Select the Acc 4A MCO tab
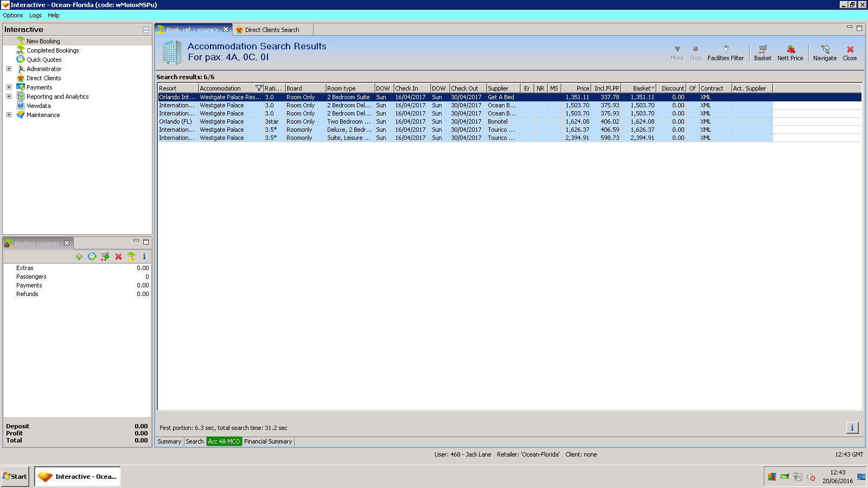Screen dimensions: 868x488 point(224,441)
